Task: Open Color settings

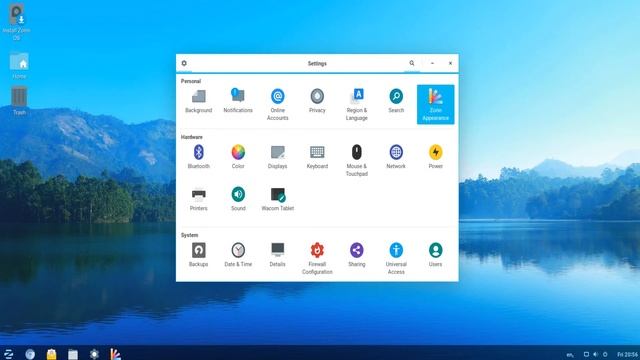Action: pos(238,157)
